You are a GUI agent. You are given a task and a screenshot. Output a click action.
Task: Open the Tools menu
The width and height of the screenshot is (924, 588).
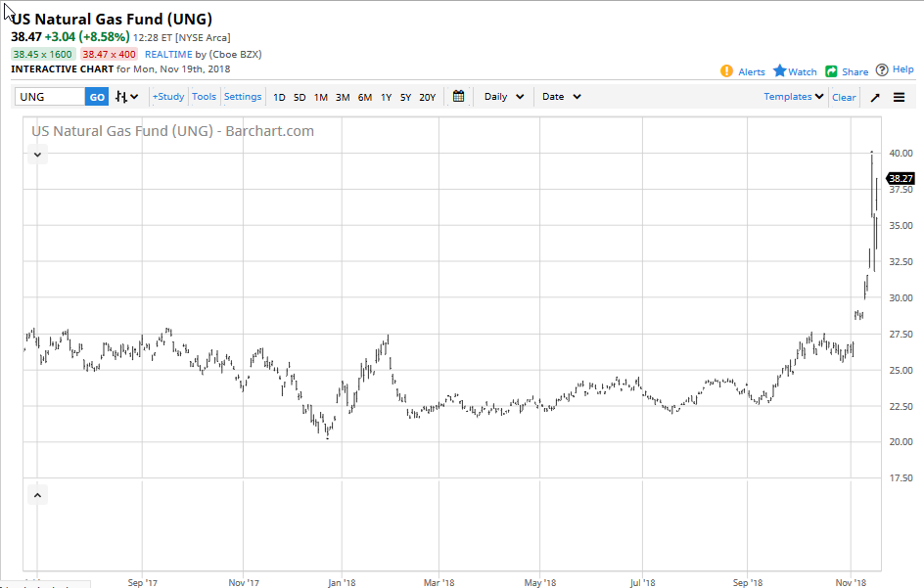click(204, 97)
